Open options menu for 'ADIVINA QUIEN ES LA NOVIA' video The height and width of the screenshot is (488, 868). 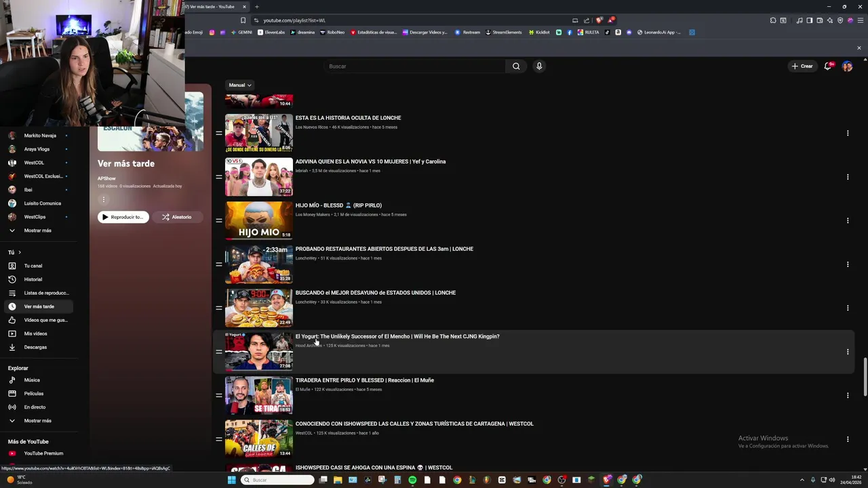(x=848, y=177)
